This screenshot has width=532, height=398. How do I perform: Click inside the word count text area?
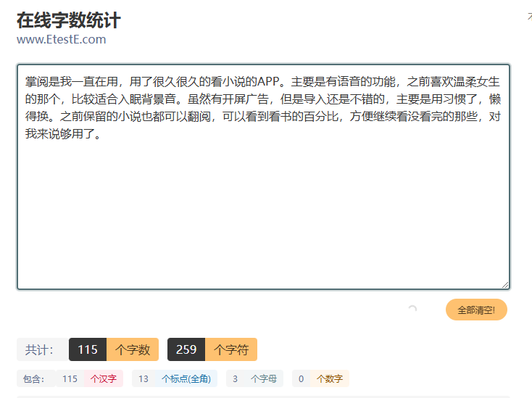pos(263,176)
